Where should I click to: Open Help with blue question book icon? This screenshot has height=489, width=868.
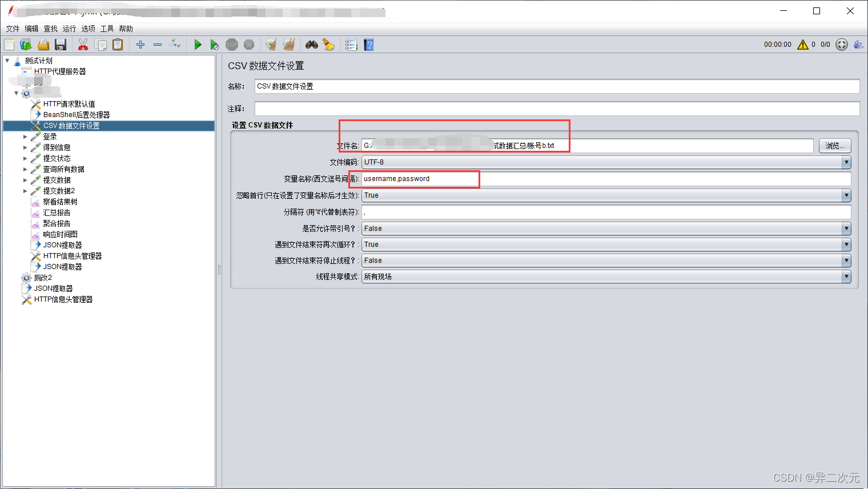tap(369, 45)
